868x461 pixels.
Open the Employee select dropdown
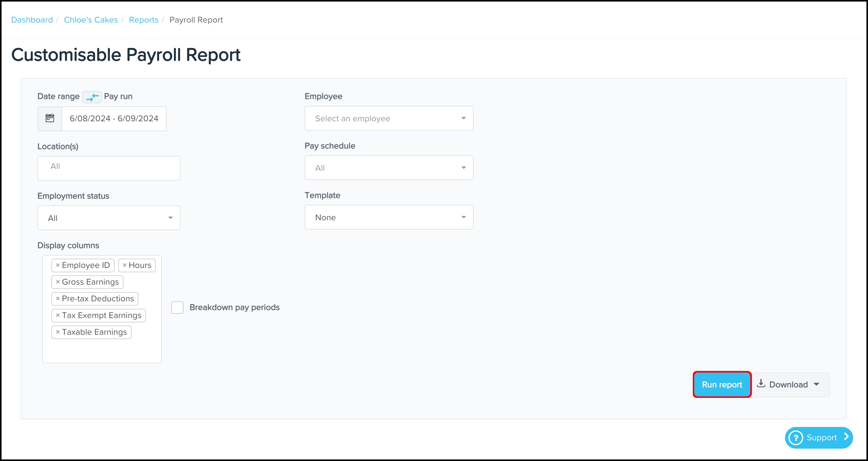pyautogui.click(x=388, y=118)
